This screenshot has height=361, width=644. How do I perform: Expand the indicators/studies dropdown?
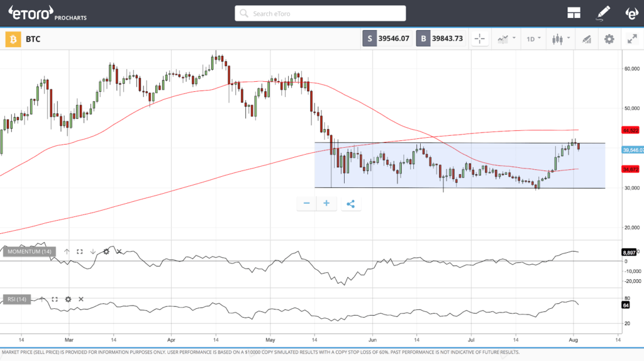[x=506, y=39]
